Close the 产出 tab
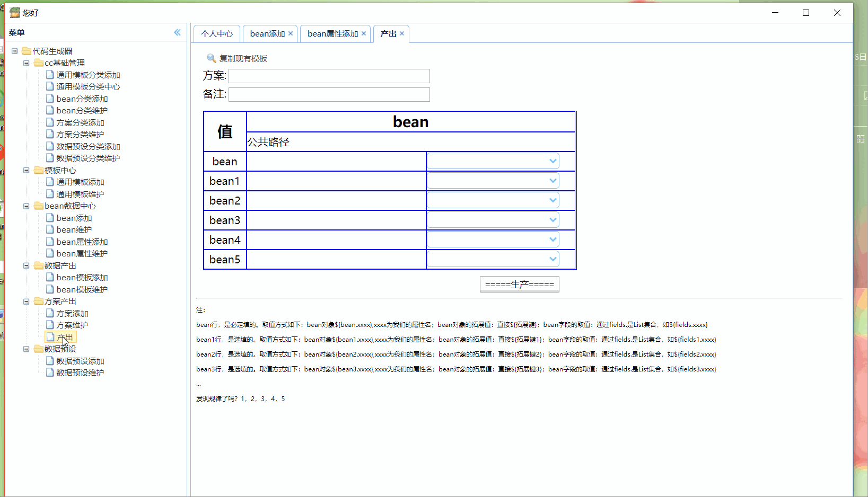868x497 pixels. (x=402, y=33)
